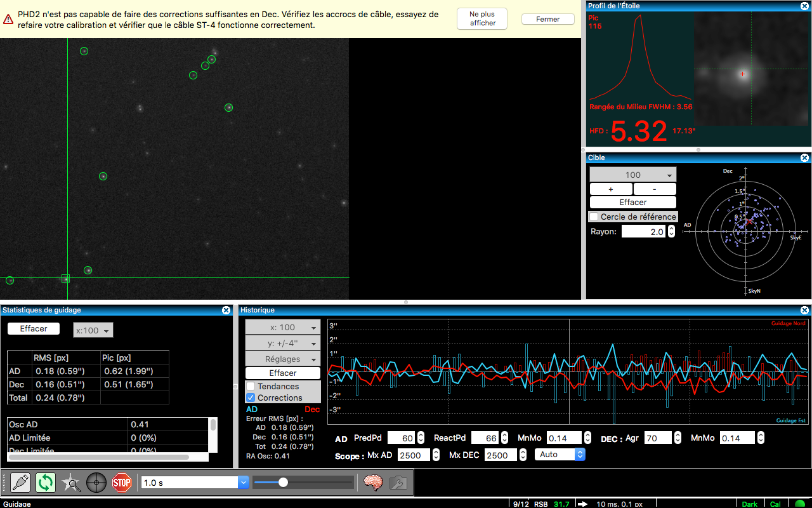
Task: Enable the Cercle de référence checkbox
Action: [x=594, y=217]
